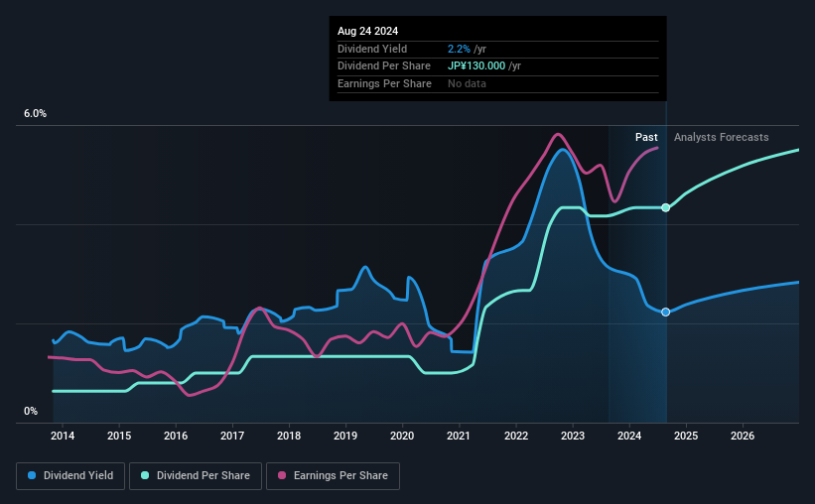Image resolution: width=815 pixels, height=504 pixels.
Task: Click the 2022 x-axis label
Action: click(516, 436)
